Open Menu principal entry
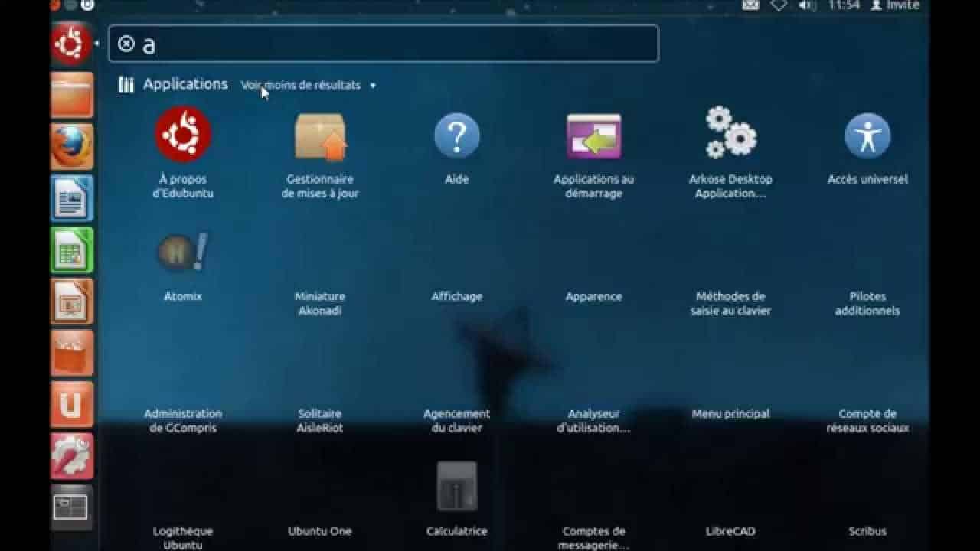The width and height of the screenshot is (980, 551). (x=730, y=413)
